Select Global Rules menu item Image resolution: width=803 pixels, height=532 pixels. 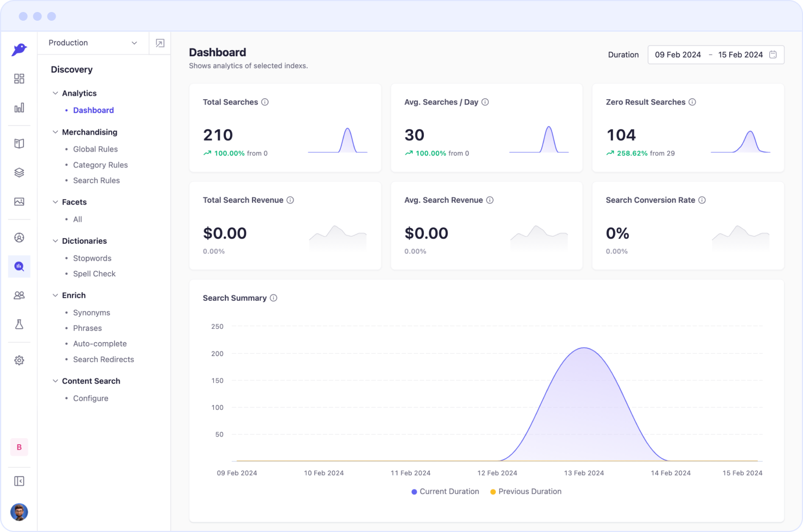point(95,149)
